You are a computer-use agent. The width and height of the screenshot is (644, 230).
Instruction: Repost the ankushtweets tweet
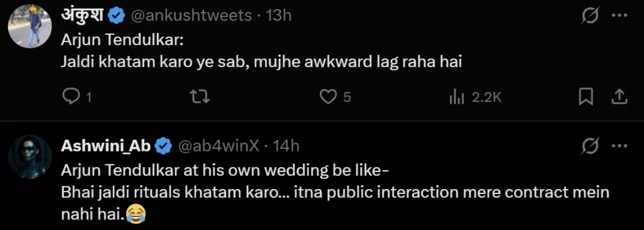coord(200,97)
